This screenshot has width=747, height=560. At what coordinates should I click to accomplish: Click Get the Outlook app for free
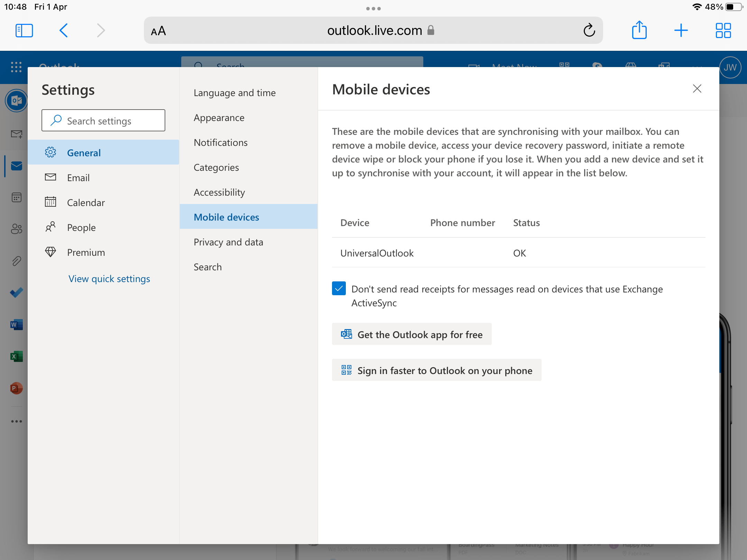pos(412,334)
